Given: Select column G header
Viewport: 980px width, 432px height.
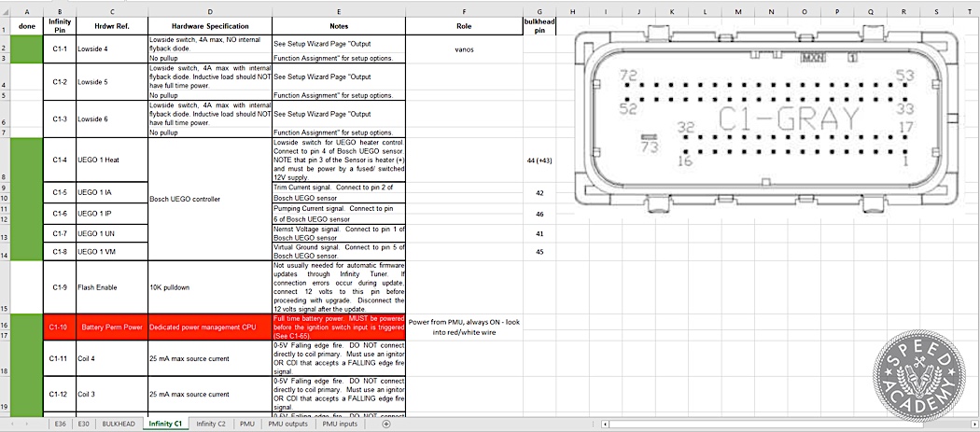Looking at the screenshot, I should point(539,12).
